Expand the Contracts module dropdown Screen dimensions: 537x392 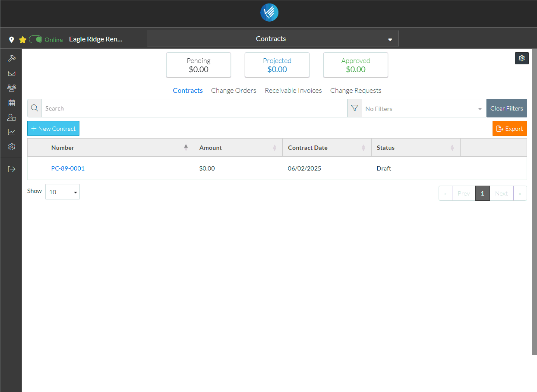coord(273,38)
